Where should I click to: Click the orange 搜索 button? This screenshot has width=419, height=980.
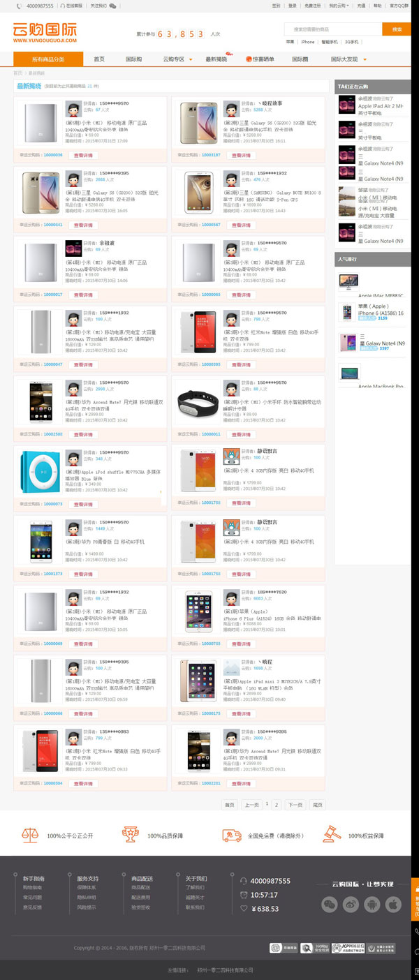pos(397,29)
